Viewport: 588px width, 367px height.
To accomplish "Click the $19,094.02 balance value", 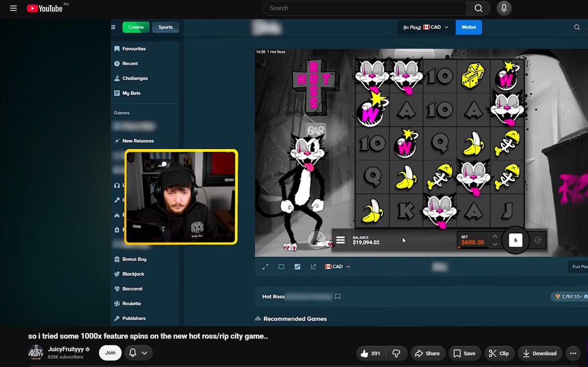I will [366, 242].
